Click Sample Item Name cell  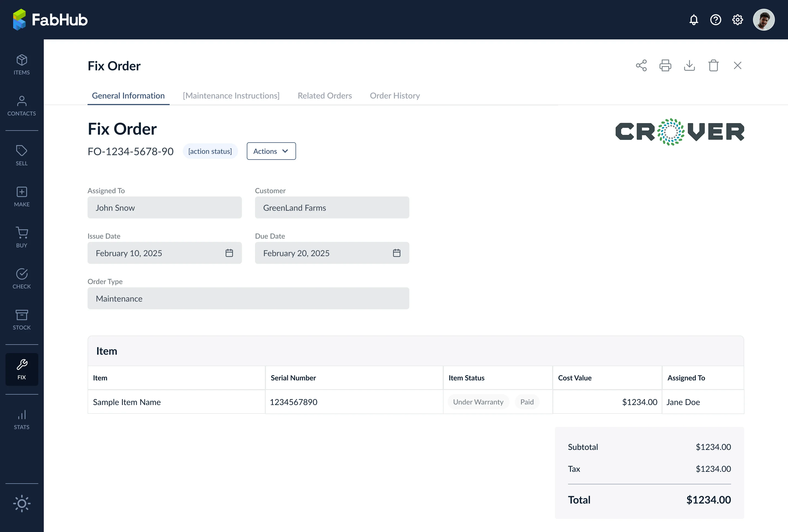176,402
